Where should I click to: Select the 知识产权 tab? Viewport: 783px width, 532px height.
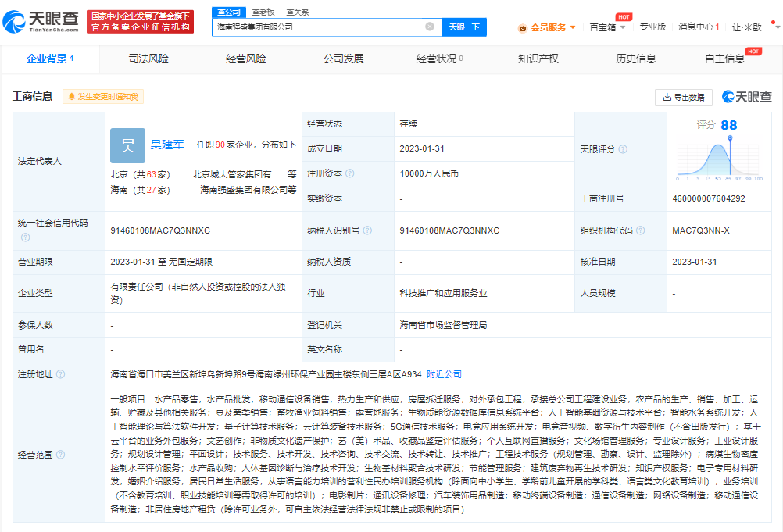[x=538, y=59]
